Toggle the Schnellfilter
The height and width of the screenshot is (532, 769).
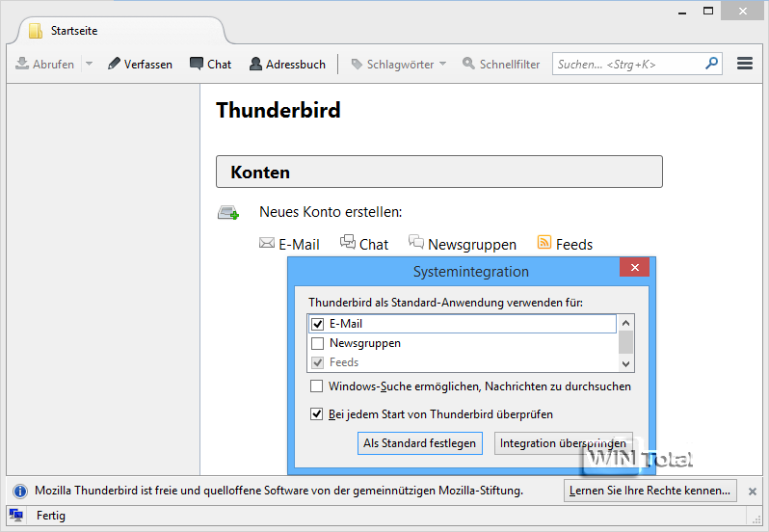tap(501, 65)
